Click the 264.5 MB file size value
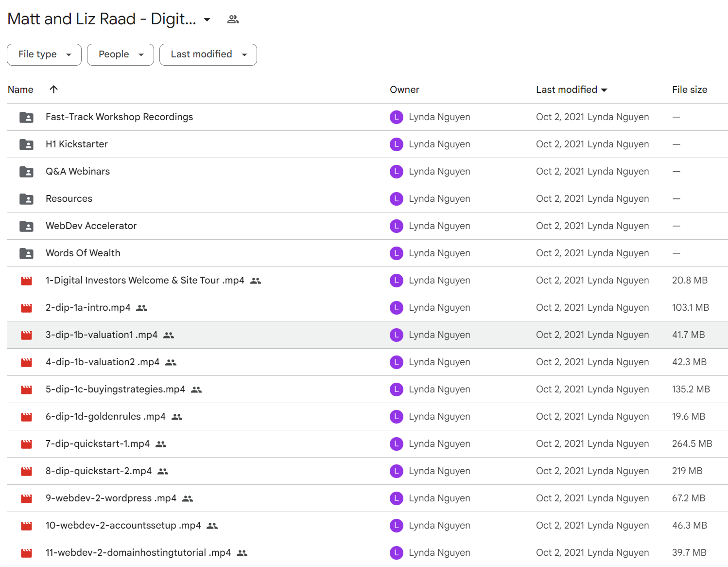The height and width of the screenshot is (567, 728). click(692, 443)
